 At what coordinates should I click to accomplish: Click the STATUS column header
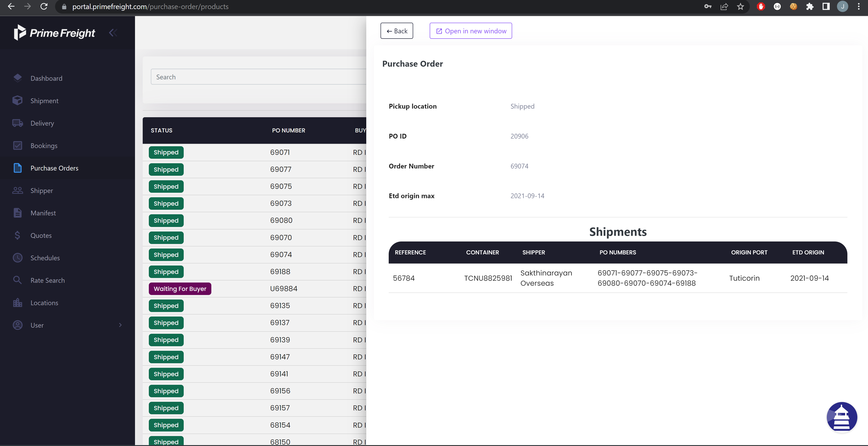(x=162, y=130)
